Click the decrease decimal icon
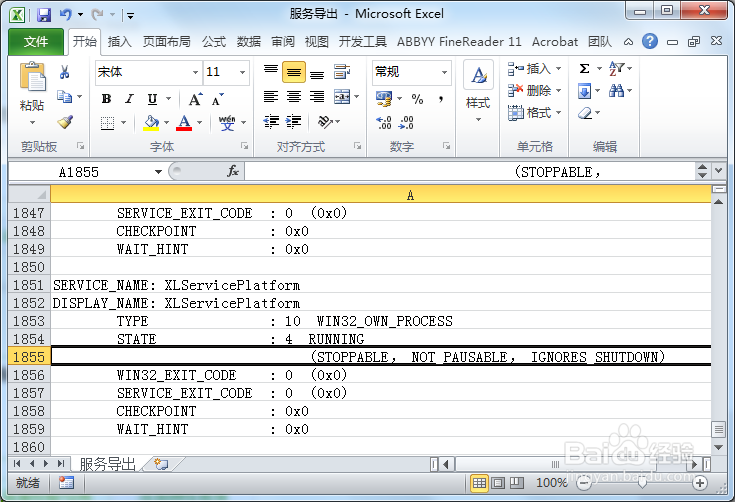The height and width of the screenshot is (502, 735). 406,123
